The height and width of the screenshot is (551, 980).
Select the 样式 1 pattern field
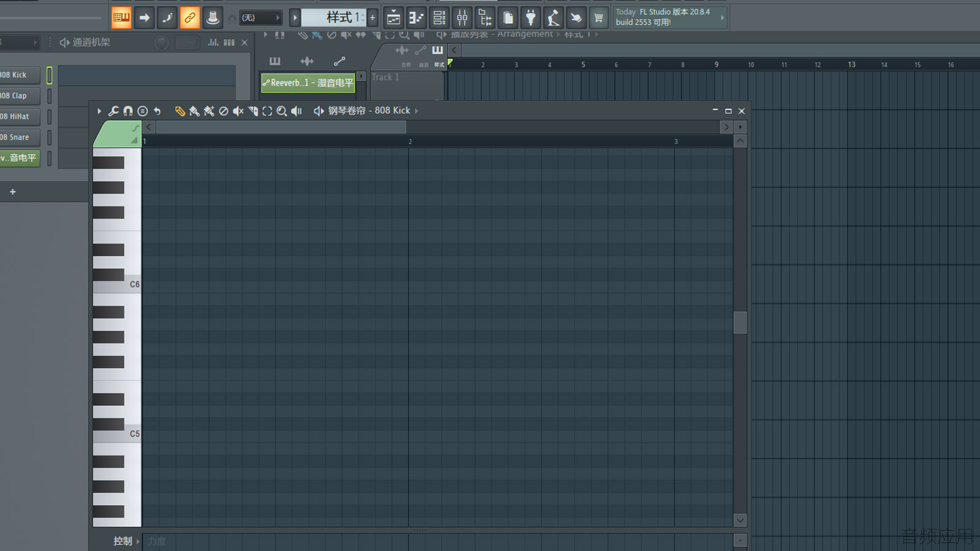point(334,18)
